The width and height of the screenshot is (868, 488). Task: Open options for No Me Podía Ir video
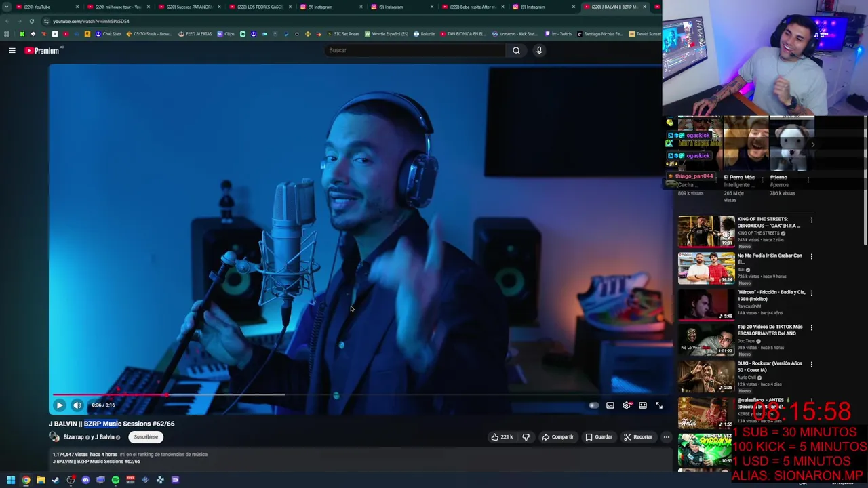click(811, 257)
